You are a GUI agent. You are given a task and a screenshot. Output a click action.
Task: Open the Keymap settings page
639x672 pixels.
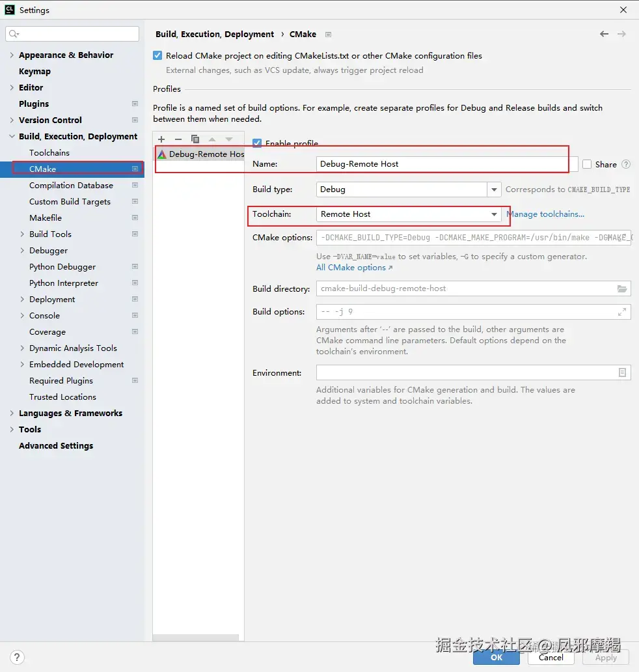34,71
